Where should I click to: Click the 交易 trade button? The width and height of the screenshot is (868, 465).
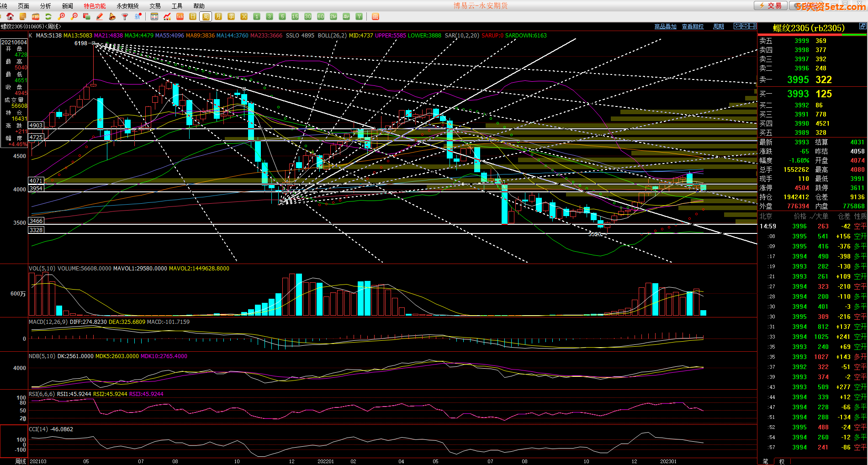771,5
